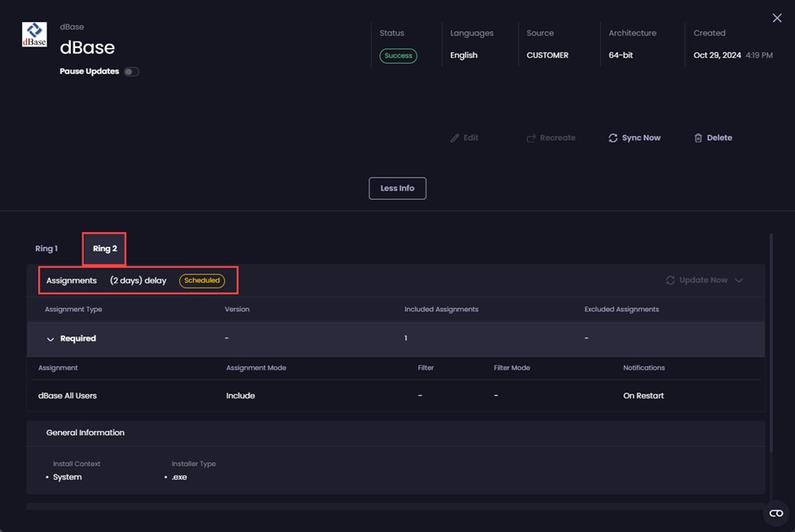Click the Edit pencil icon
The image size is (795, 532).
click(455, 138)
